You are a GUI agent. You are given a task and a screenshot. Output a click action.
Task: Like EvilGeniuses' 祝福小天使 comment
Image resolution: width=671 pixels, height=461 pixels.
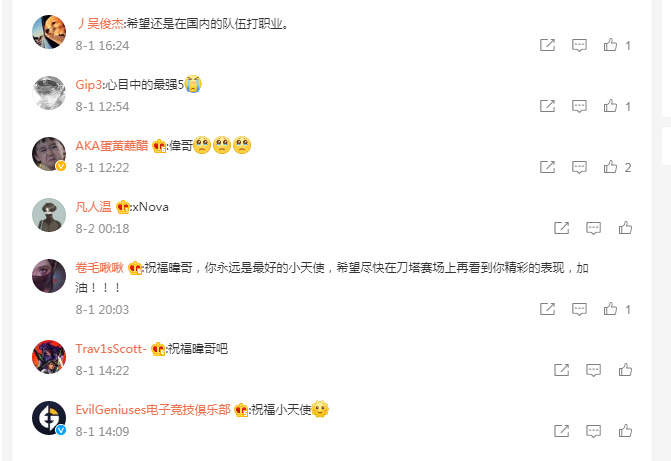pyautogui.click(x=625, y=431)
